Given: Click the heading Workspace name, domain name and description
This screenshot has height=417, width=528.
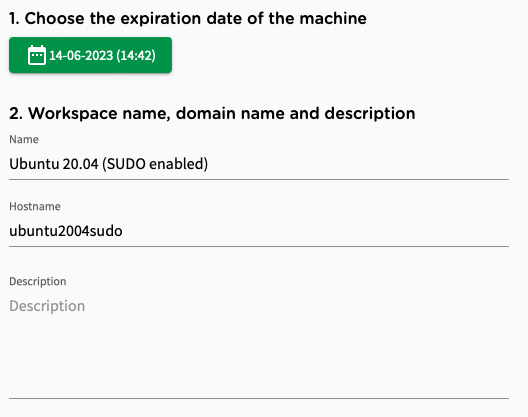Looking at the screenshot, I should 212,114.
